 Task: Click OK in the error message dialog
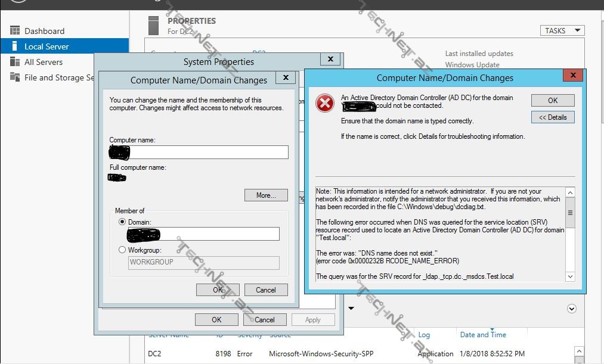point(553,101)
